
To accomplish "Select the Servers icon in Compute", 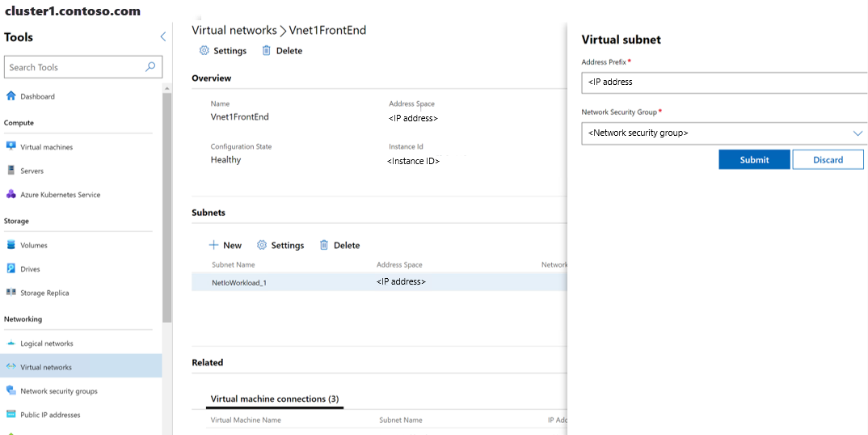I will [11, 171].
